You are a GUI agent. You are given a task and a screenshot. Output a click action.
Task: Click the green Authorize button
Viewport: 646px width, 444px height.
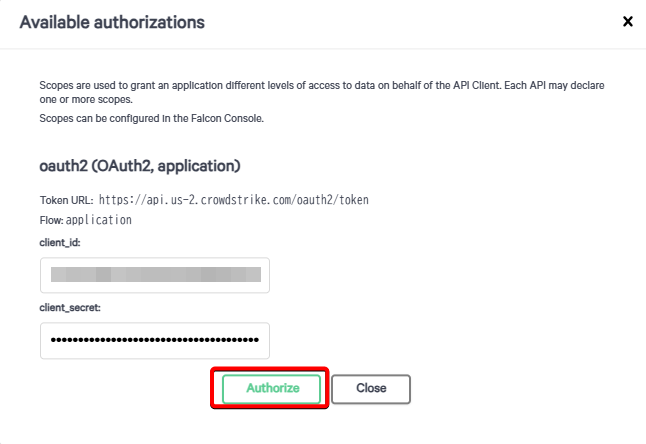[x=271, y=388]
